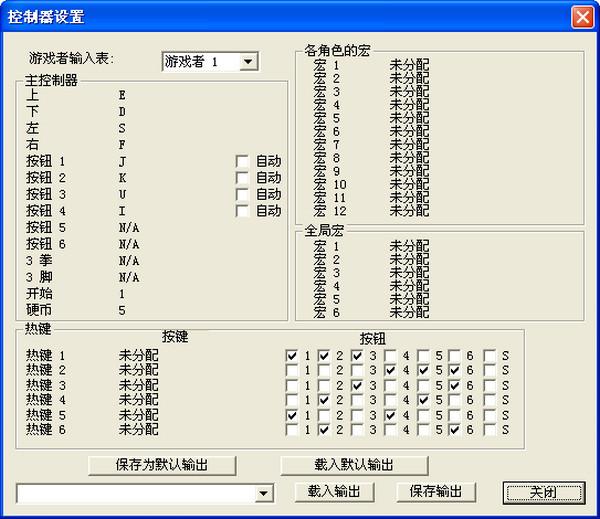Uncheck button 6 in 热键 3 row

[x=454, y=385]
